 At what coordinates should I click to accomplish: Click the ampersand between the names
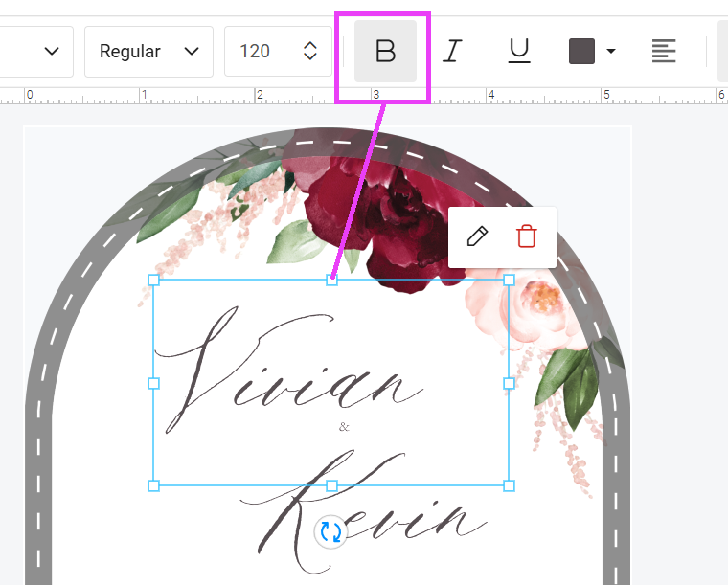click(x=344, y=427)
